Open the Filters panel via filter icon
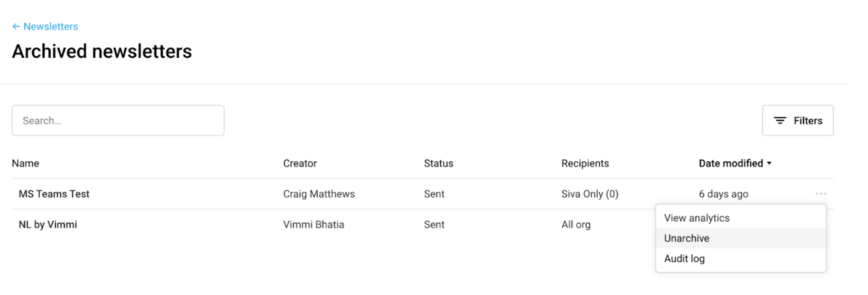Image resolution: width=868 pixels, height=295 pixels. click(780, 121)
